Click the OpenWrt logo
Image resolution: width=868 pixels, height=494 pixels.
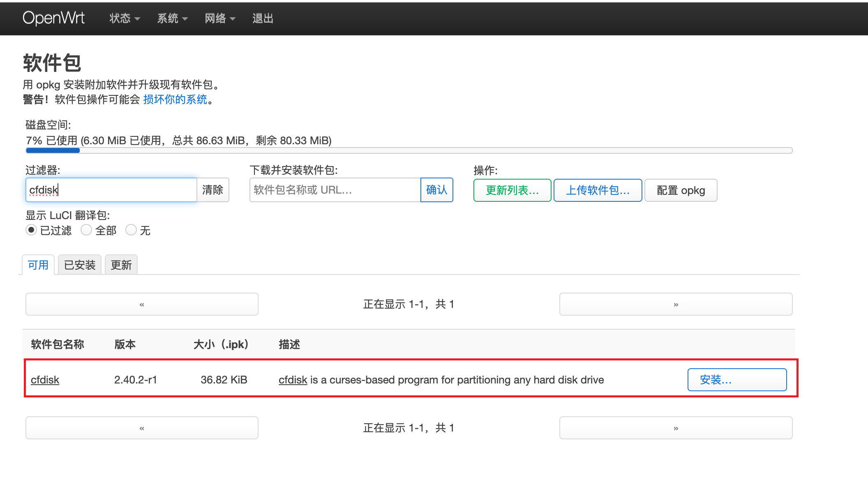click(53, 18)
